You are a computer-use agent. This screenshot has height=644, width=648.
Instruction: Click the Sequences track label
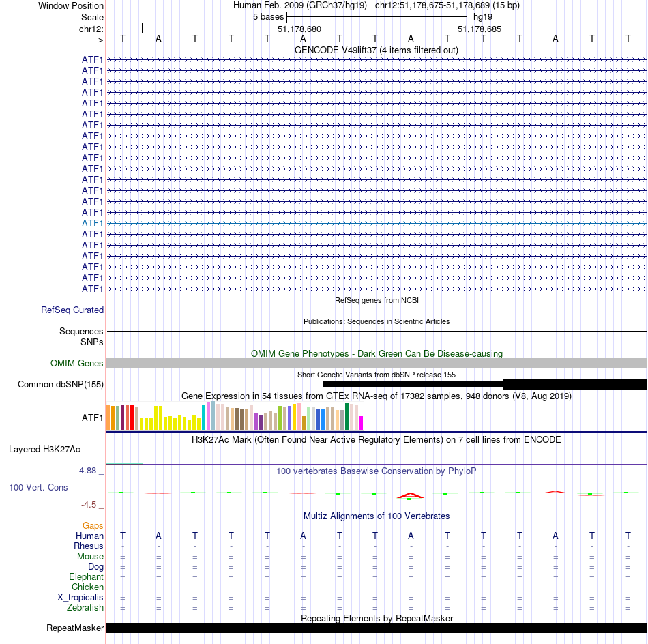[x=81, y=331]
